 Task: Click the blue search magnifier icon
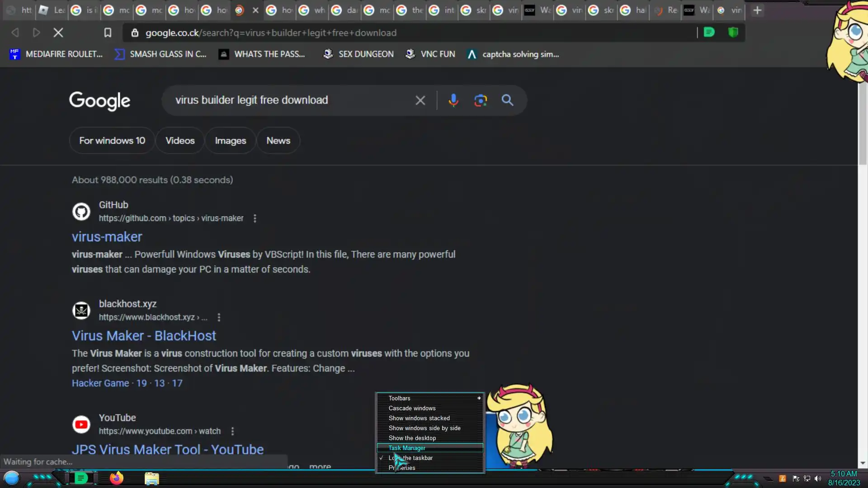coord(507,100)
